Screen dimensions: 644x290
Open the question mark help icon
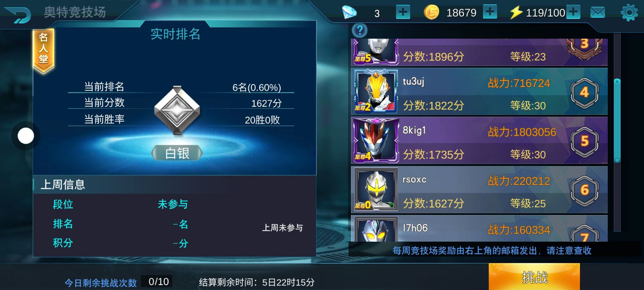tap(359, 30)
